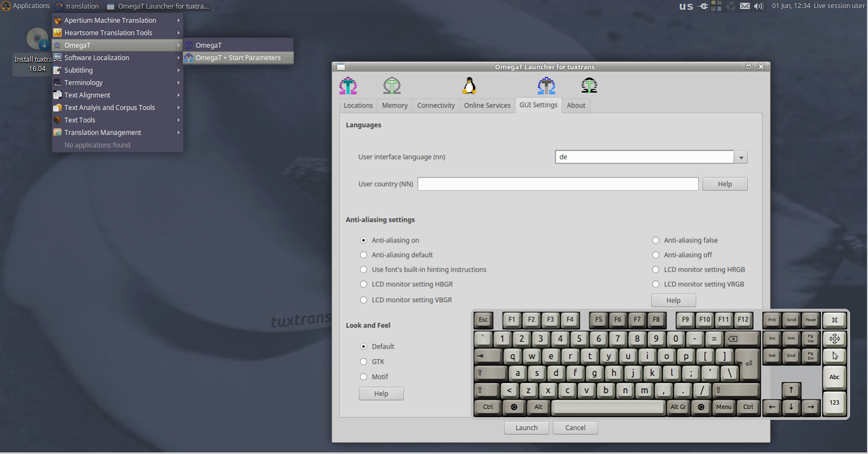Click in the User country text field
This screenshot has height=454, width=868.
point(558,184)
